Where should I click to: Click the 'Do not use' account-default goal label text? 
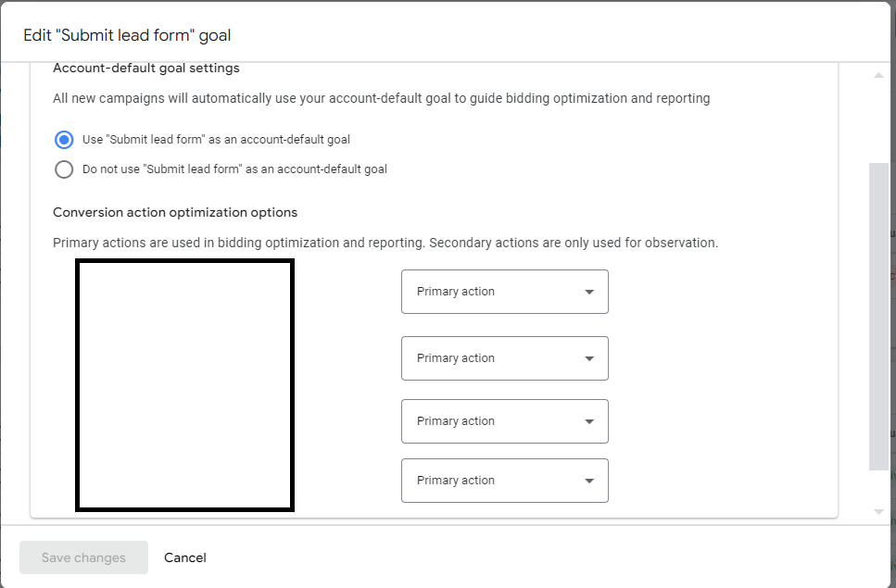234,169
